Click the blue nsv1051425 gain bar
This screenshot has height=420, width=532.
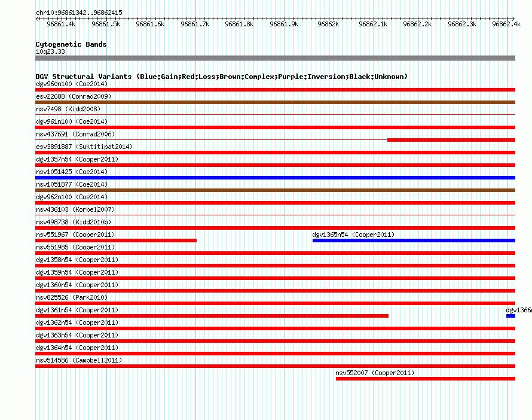275,178
